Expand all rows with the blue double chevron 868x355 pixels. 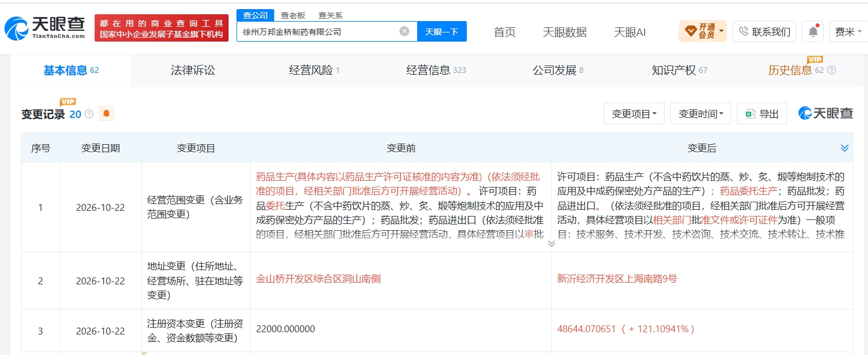845,148
